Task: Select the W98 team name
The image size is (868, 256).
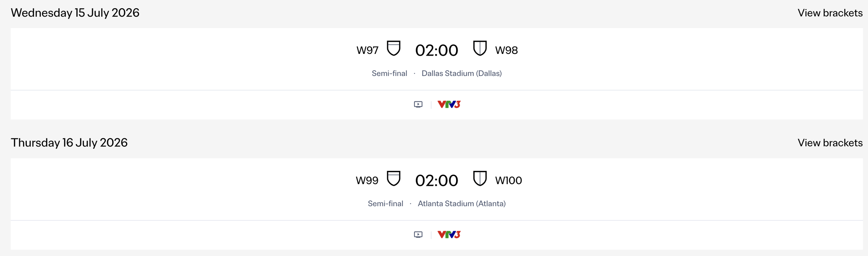Action: 506,50
